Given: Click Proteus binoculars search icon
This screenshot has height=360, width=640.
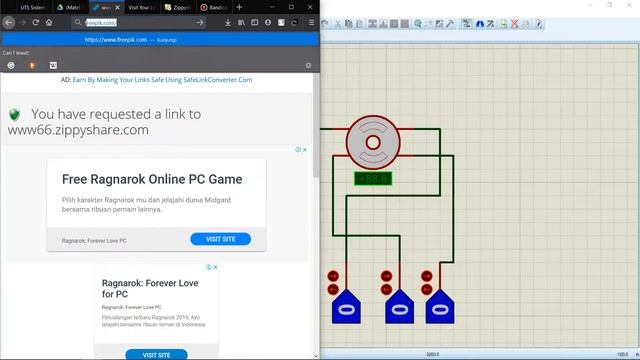Looking at the screenshot, I should click(480, 24).
